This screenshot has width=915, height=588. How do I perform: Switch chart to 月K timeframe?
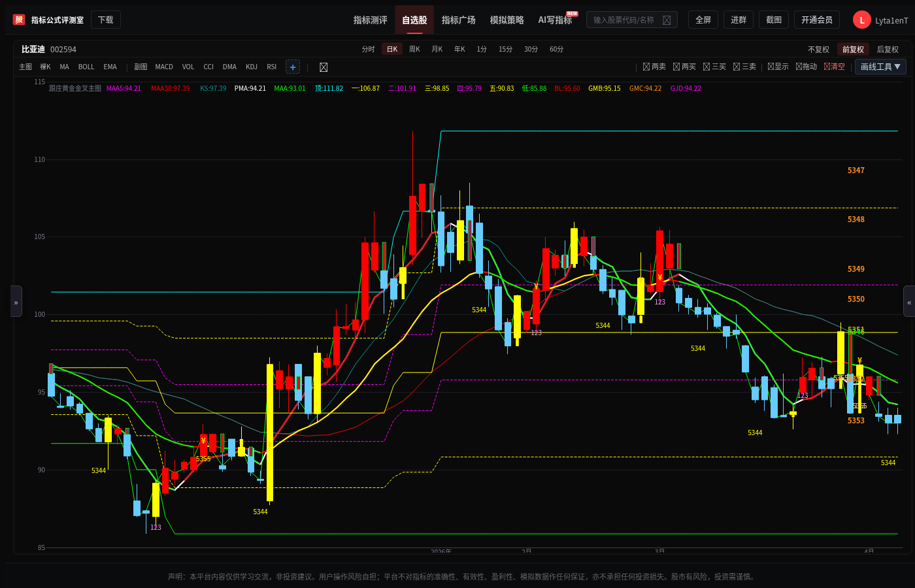[437, 50]
